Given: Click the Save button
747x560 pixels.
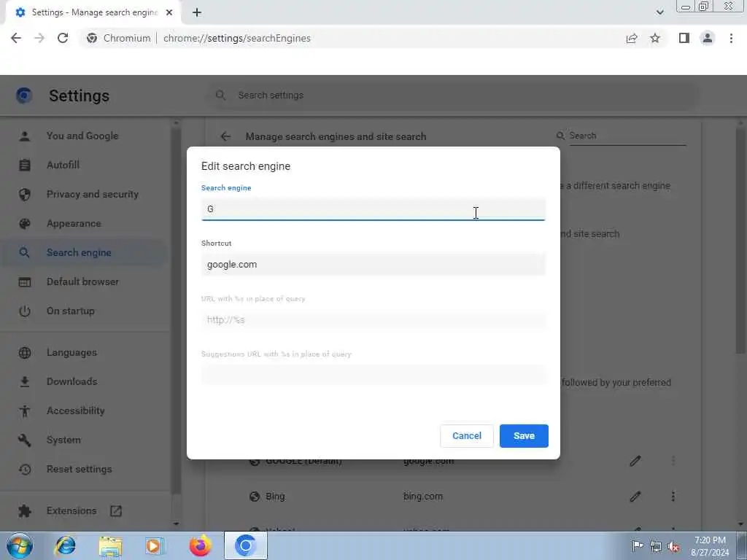Looking at the screenshot, I should (x=524, y=436).
